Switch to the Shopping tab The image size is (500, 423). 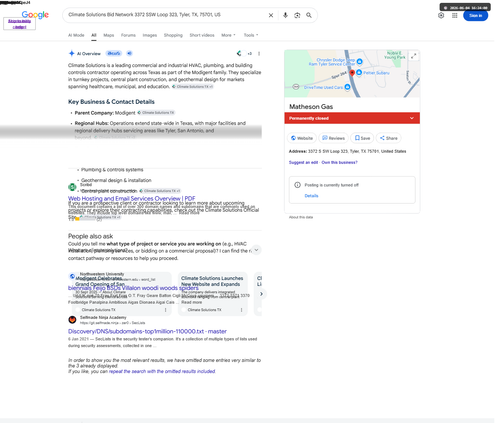click(173, 35)
